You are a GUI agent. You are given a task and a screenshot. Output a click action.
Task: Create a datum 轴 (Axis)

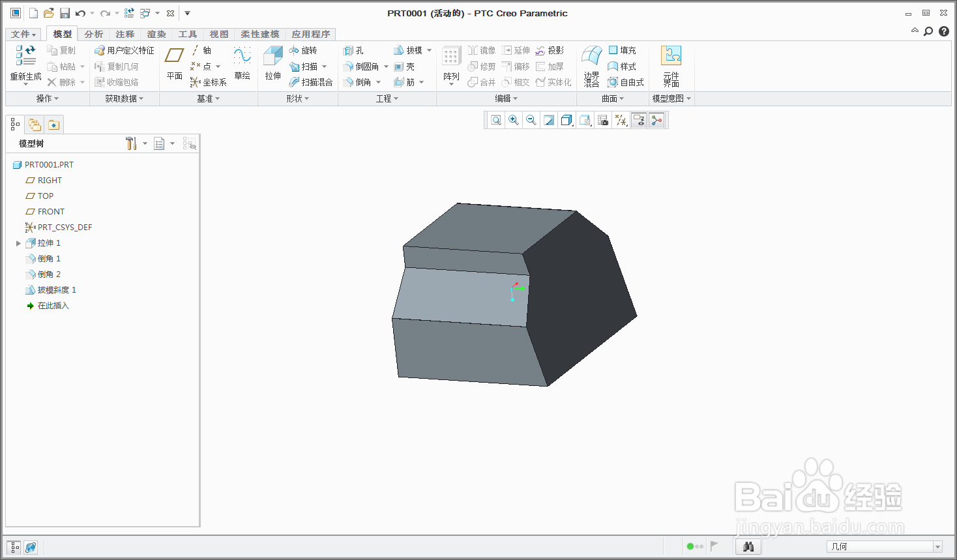tap(201, 50)
